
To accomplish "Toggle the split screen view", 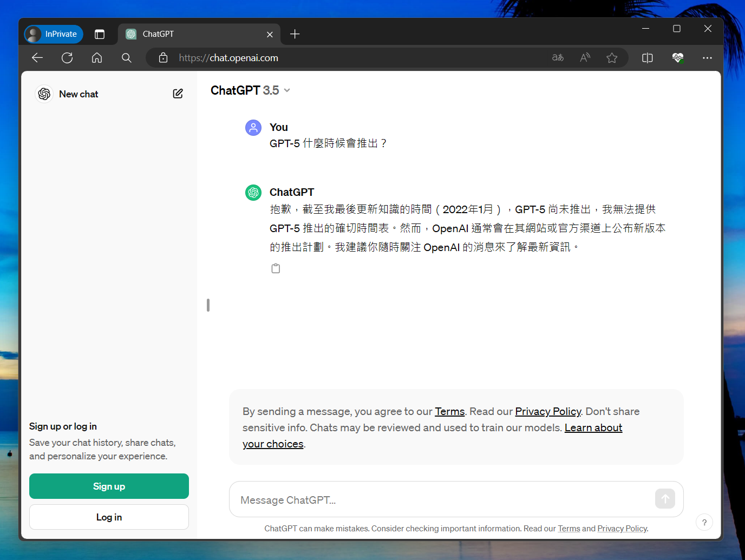I will click(647, 58).
